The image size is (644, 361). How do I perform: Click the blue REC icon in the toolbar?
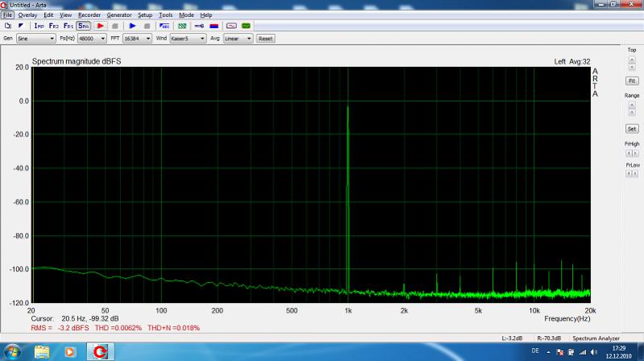pyautogui.click(x=164, y=26)
